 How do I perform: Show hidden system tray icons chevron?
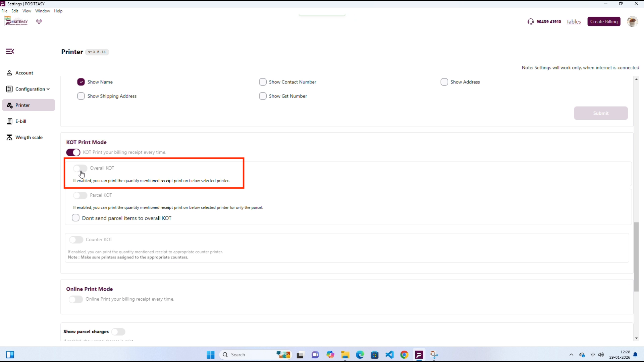(x=571, y=355)
